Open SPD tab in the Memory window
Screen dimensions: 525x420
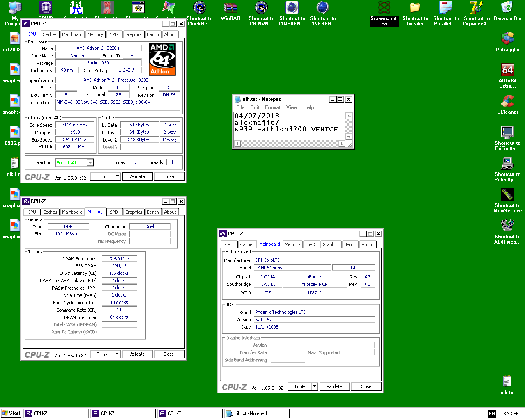114,212
